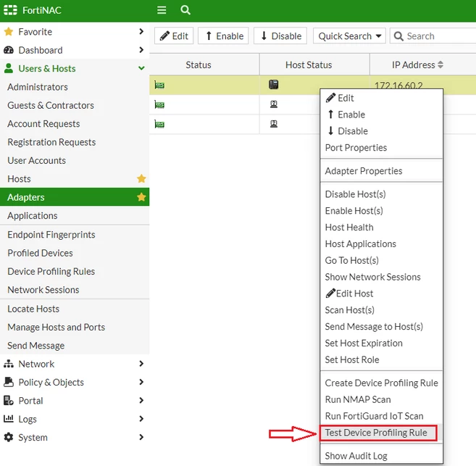Expand the Policy & Objects chevron

point(141,382)
